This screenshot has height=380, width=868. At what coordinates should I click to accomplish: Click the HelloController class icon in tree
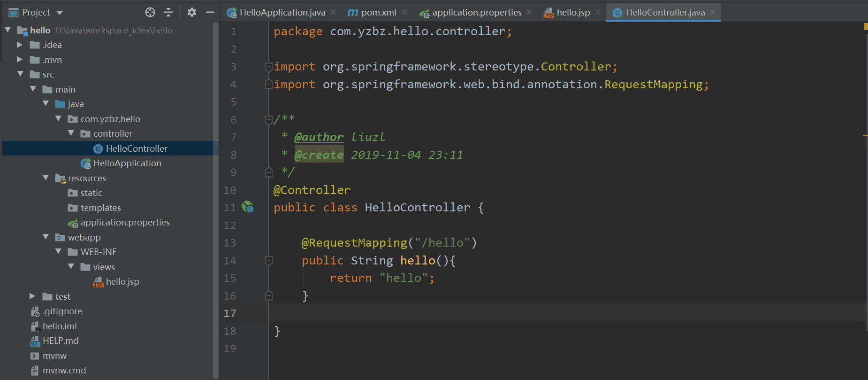tap(98, 149)
